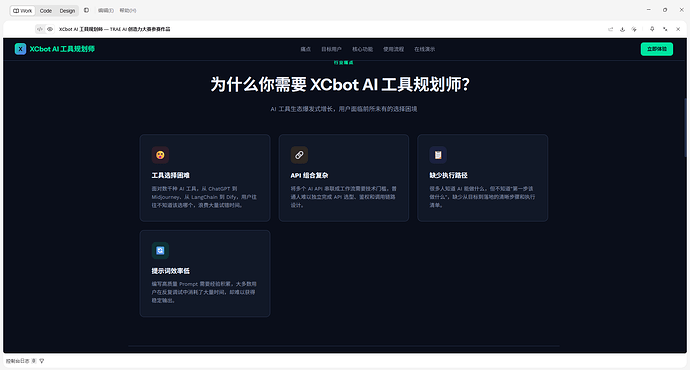690x370 pixels.
Task: Switch to the Design mode tab
Action: (67, 11)
